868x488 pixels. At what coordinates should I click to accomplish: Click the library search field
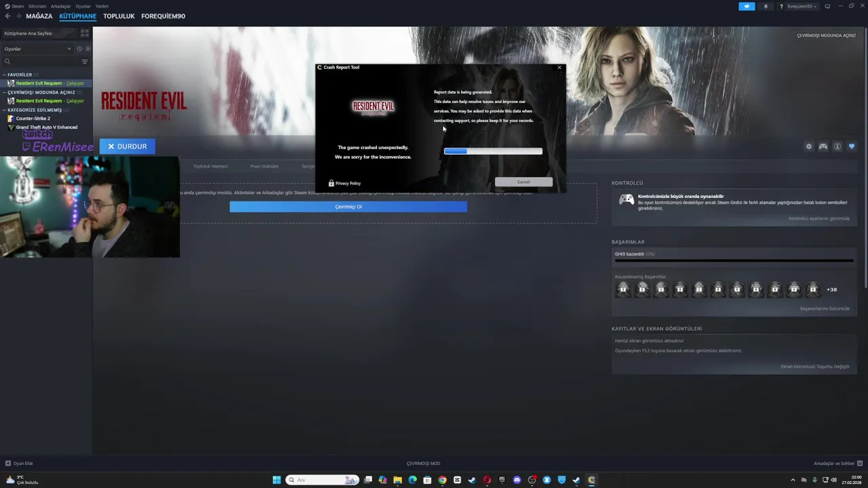click(41, 62)
